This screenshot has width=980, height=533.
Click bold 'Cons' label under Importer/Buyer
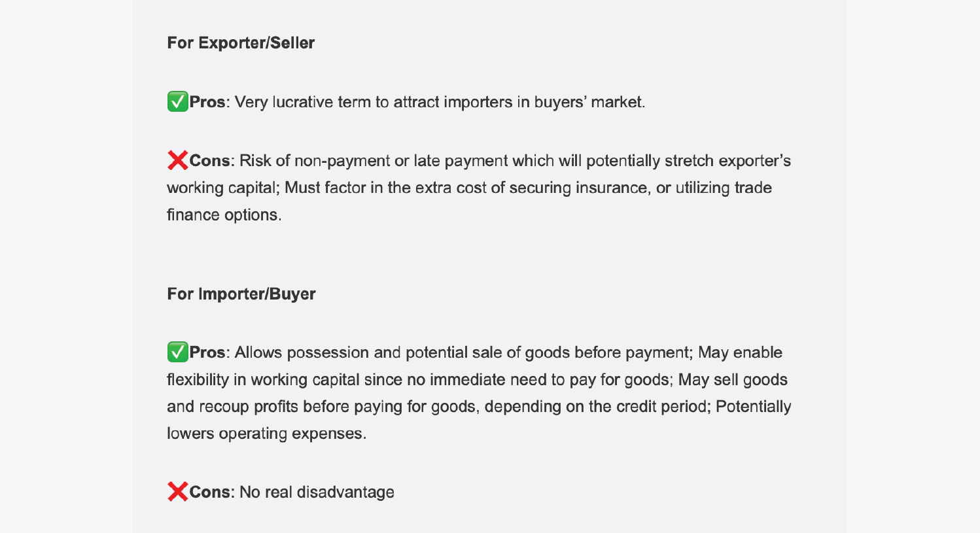coord(209,492)
